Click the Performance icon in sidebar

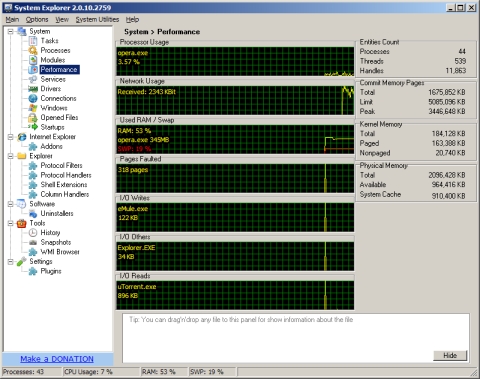coord(33,70)
